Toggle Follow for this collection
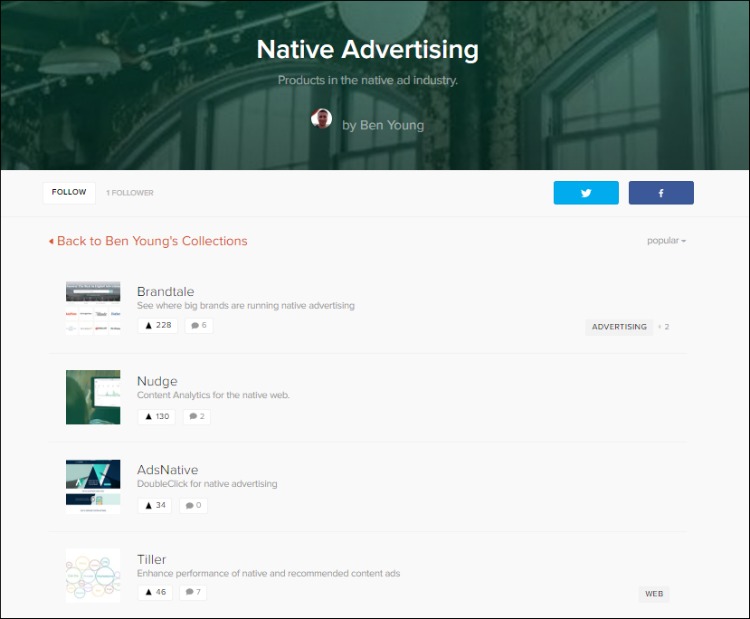750x619 pixels. coord(69,192)
